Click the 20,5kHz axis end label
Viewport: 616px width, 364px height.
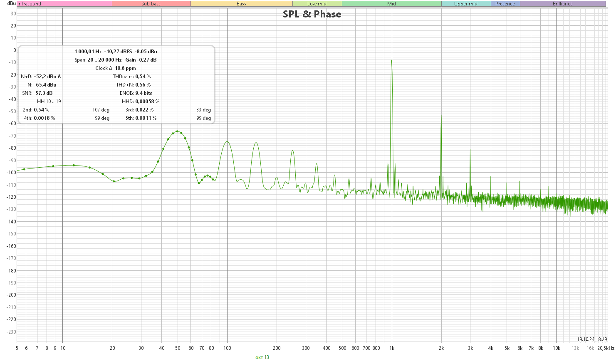[x=606, y=348]
